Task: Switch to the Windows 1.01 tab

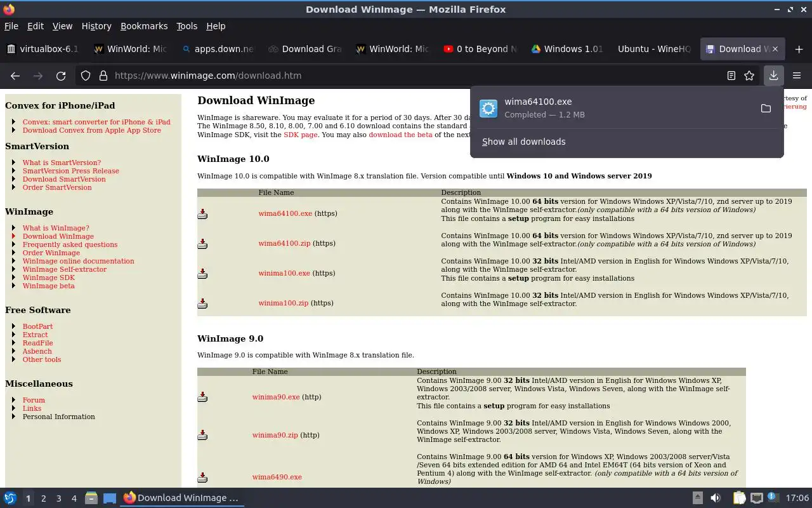Action: click(566, 49)
